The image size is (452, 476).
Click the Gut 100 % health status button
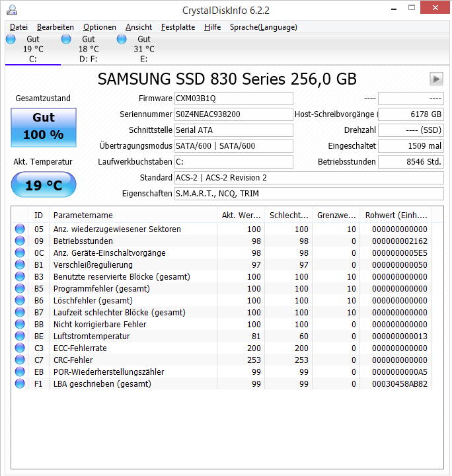(44, 128)
